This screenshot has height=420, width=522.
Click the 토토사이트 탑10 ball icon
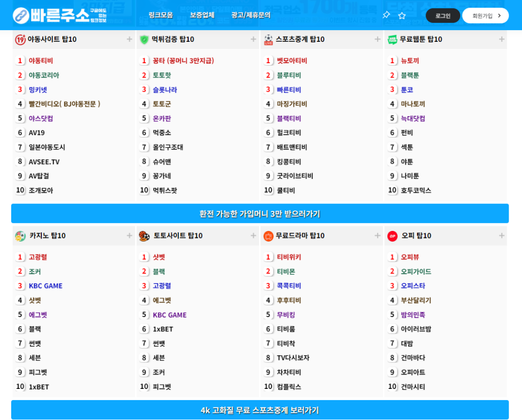[x=144, y=236]
